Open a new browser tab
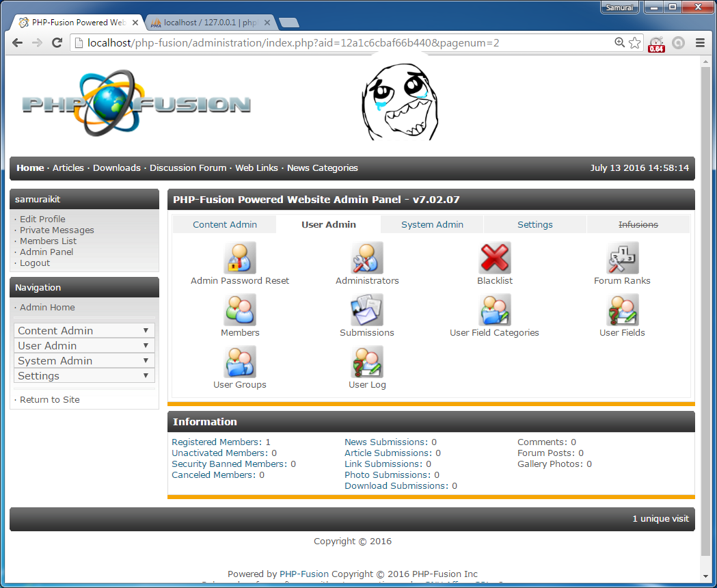The height and width of the screenshot is (588, 717). point(288,23)
